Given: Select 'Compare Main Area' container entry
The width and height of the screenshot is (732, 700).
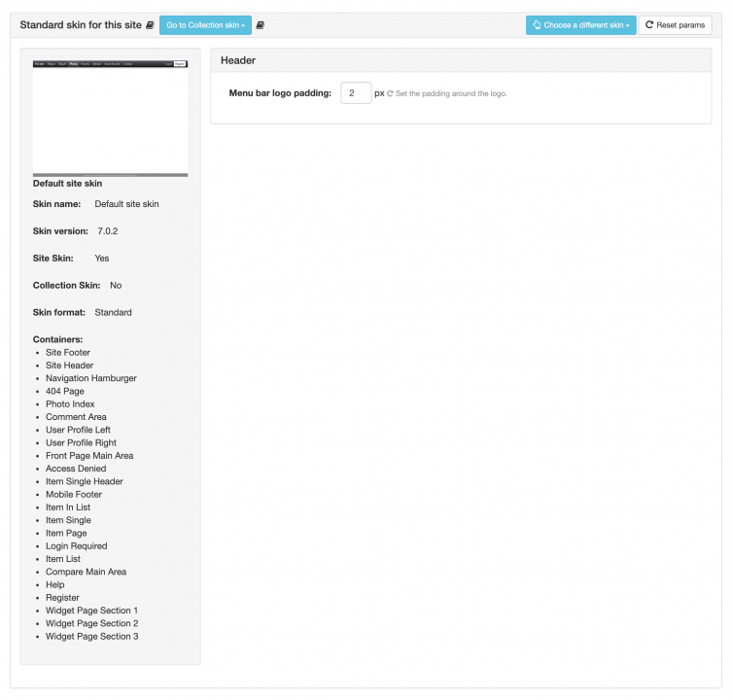Looking at the screenshot, I should (x=86, y=572).
